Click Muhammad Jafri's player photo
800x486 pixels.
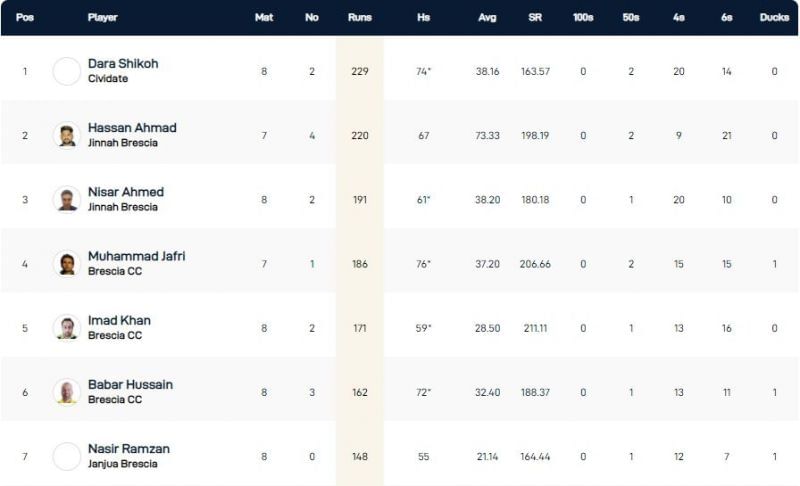67,263
